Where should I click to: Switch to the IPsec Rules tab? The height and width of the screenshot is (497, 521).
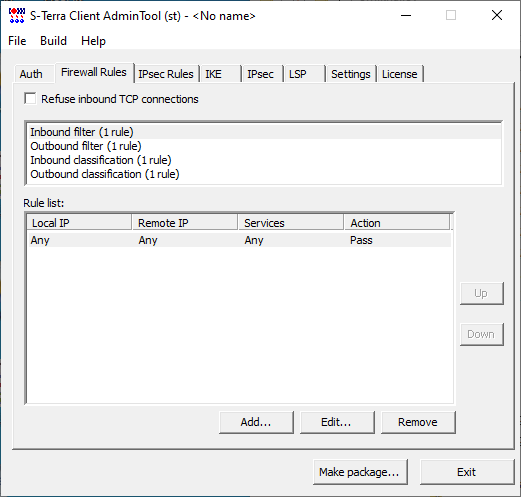point(166,74)
